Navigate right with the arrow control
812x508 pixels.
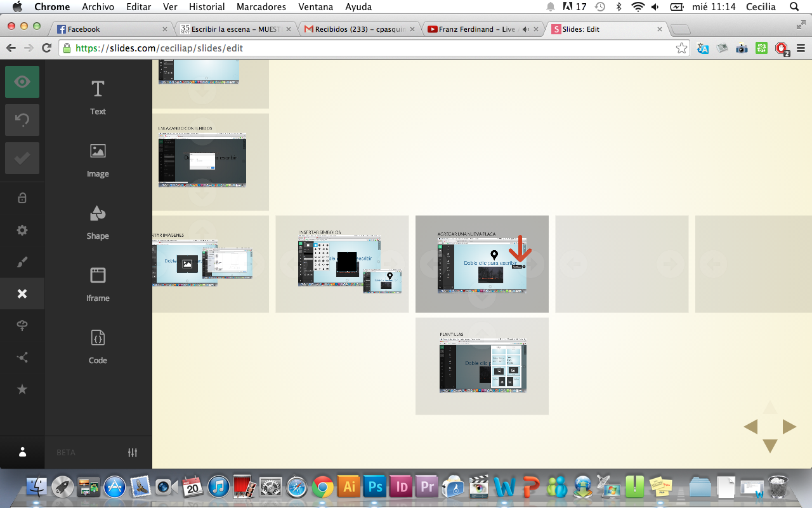click(x=789, y=427)
